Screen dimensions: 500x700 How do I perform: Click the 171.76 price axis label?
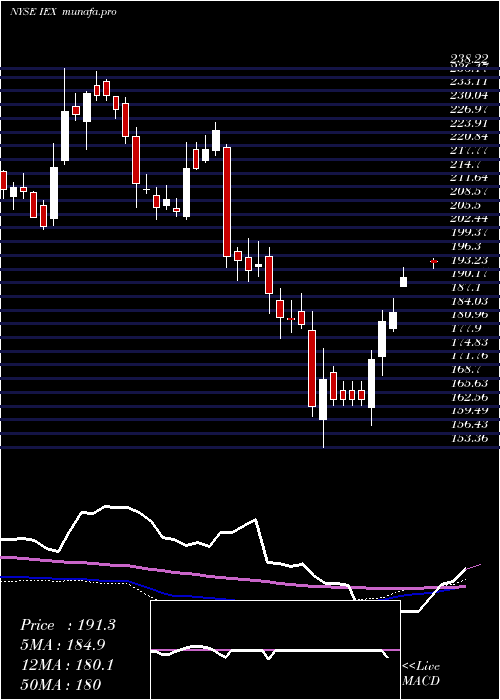click(x=468, y=356)
